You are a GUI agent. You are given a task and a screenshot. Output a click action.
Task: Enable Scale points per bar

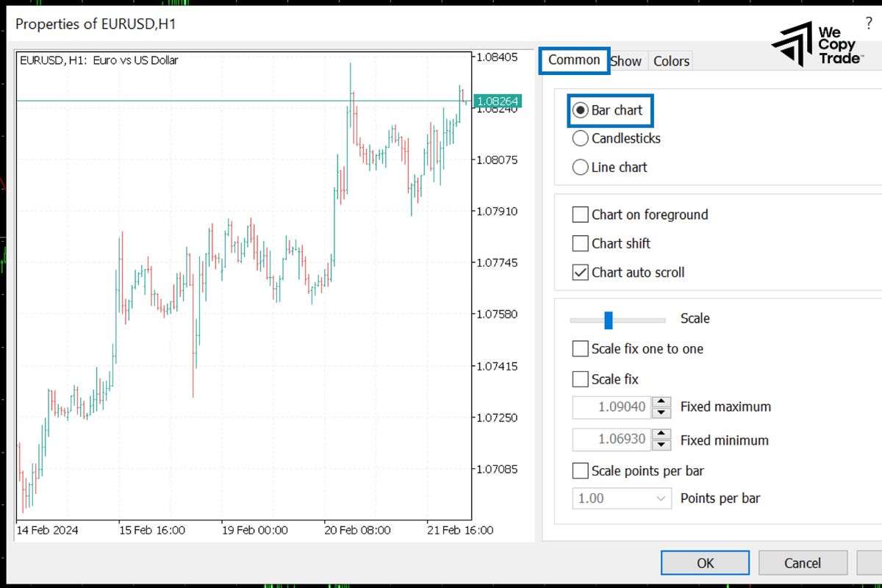580,470
